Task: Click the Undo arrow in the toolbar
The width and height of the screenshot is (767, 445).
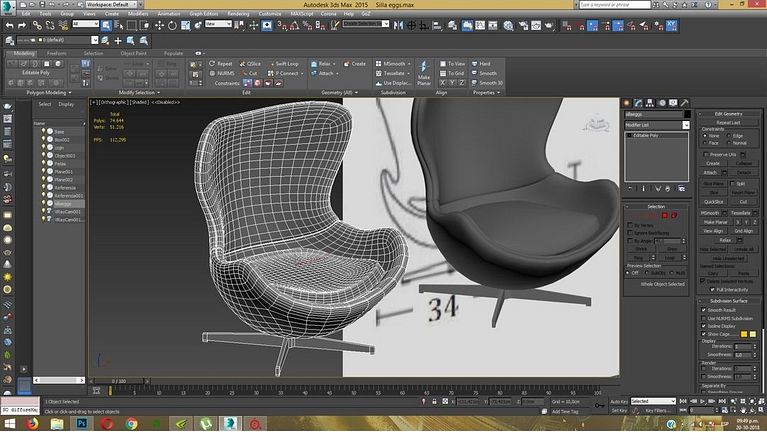Action: [x=10, y=23]
